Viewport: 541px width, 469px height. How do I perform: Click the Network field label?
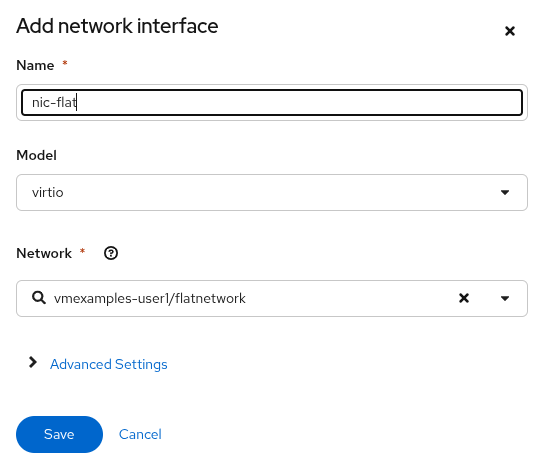click(44, 253)
